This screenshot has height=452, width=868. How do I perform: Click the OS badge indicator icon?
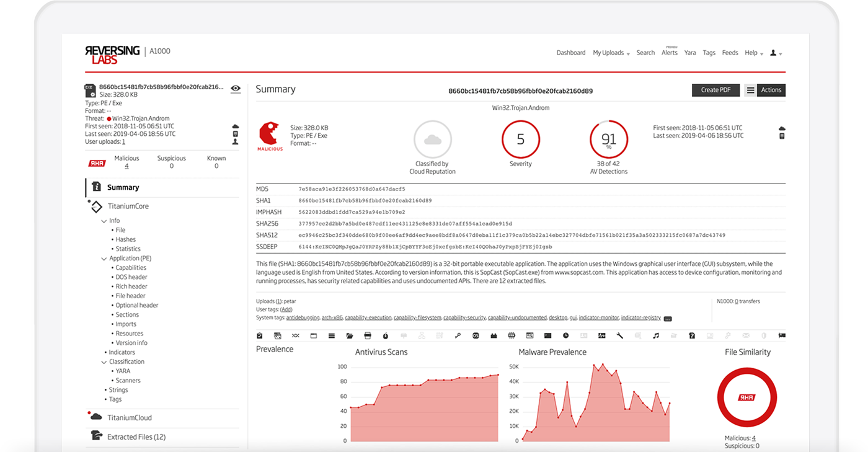[x=476, y=335]
